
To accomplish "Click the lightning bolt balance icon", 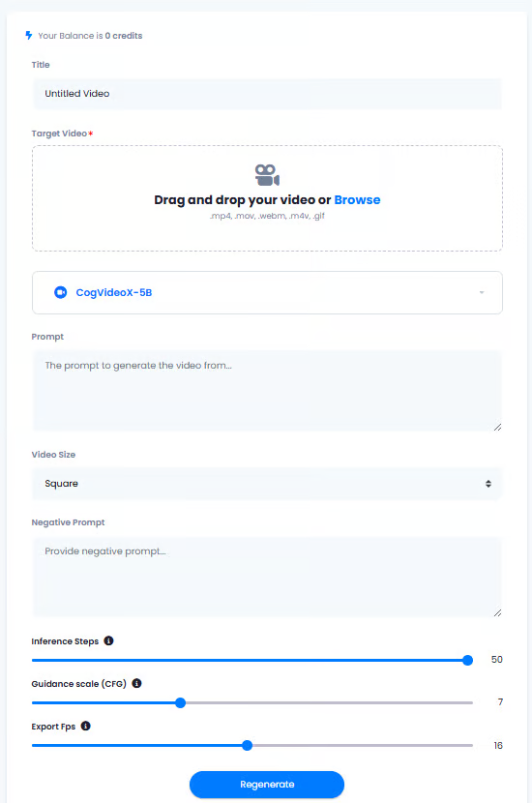I will click(x=29, y=36).
